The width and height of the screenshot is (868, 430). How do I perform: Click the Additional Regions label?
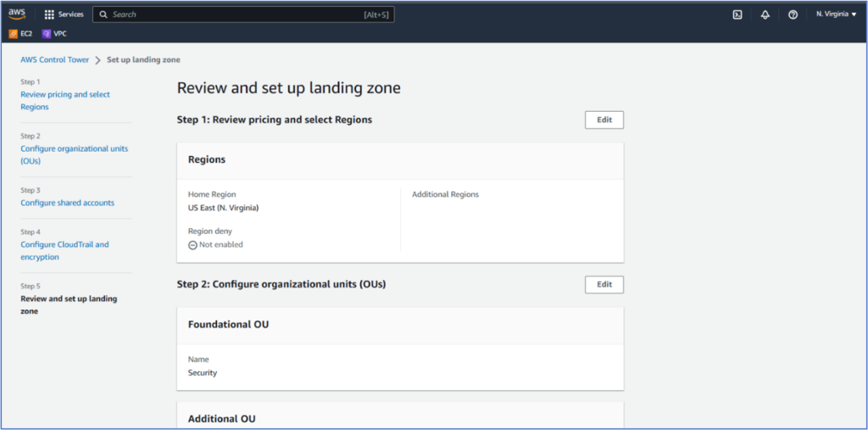pyautogui.click(x=445, y=194)
